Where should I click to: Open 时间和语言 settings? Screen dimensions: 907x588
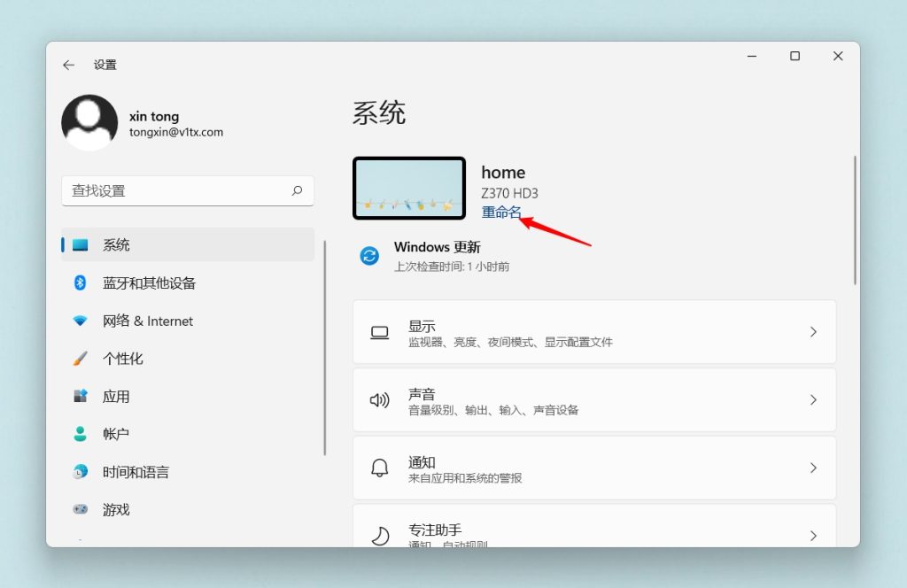click(188, 472)
